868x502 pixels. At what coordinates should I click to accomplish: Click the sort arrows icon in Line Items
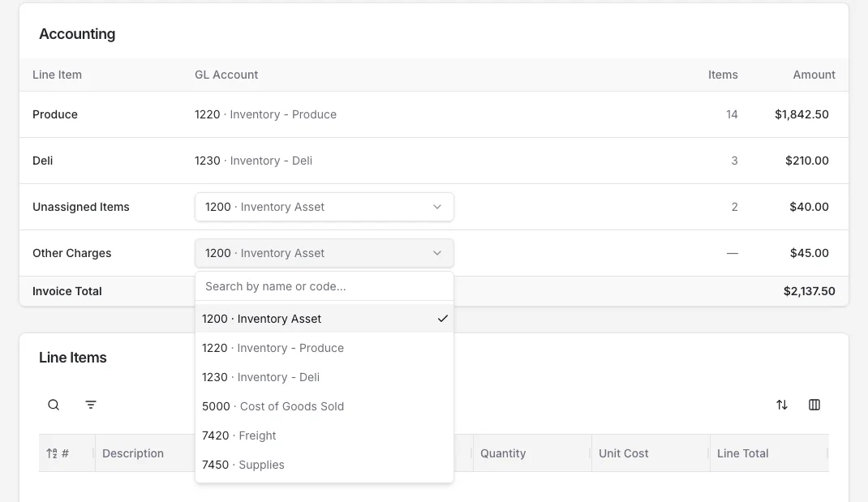click(x=782, y=405)
